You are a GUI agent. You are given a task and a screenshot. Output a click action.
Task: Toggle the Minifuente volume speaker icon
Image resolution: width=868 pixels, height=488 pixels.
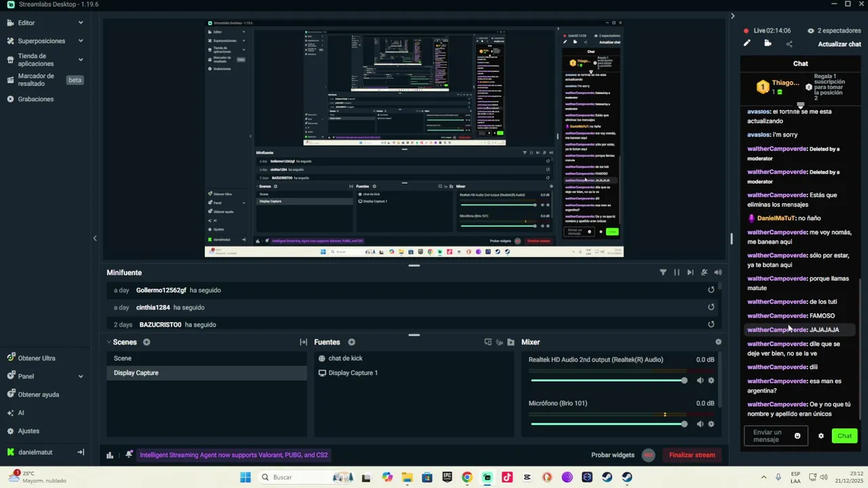[x=718, y=272]
